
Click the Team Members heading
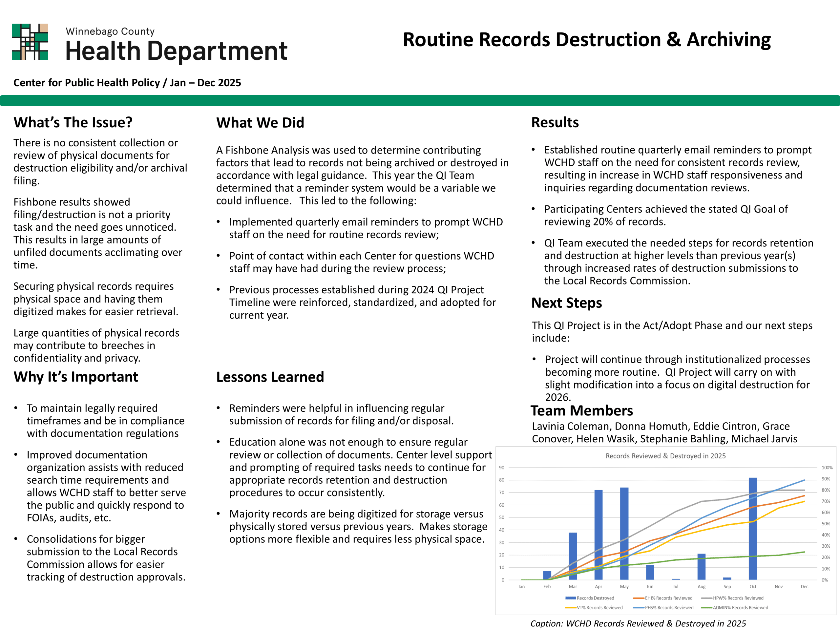pos(582,410)
